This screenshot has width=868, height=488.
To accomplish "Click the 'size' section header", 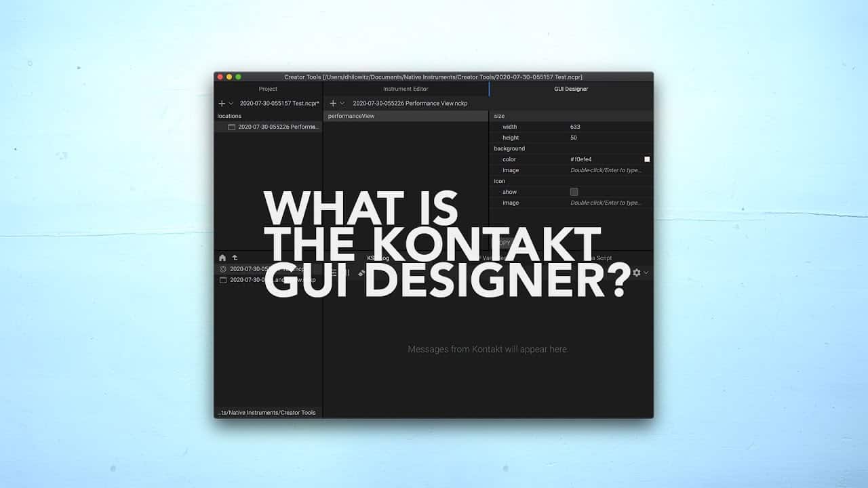I will click(x=499, y=116).
